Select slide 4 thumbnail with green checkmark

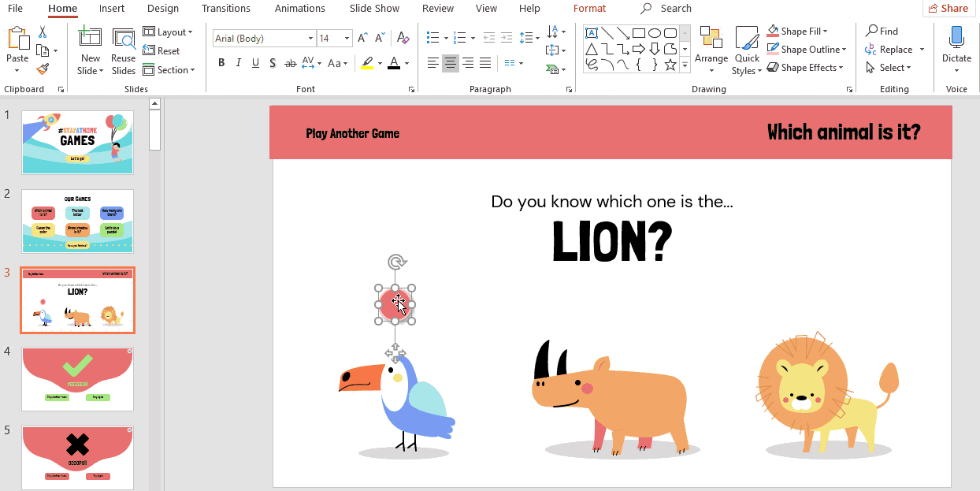[x=78, y=379]
